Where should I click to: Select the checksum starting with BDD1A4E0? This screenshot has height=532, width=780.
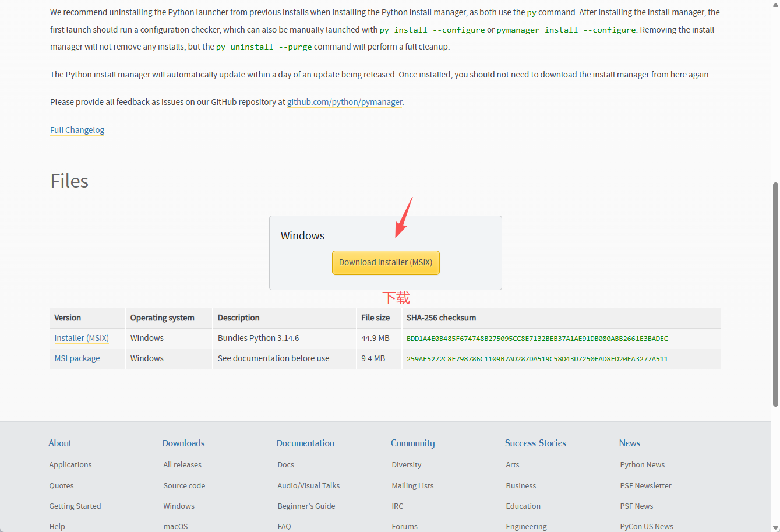[x=537, y=339]
